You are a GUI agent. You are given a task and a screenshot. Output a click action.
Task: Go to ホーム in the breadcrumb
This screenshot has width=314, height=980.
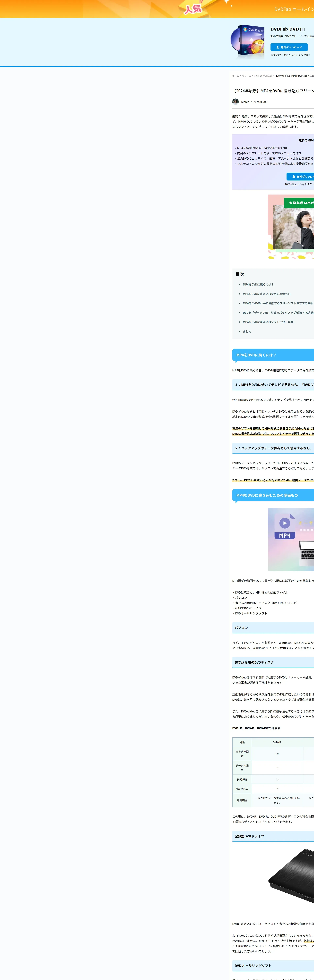click(x=235, y=76)
